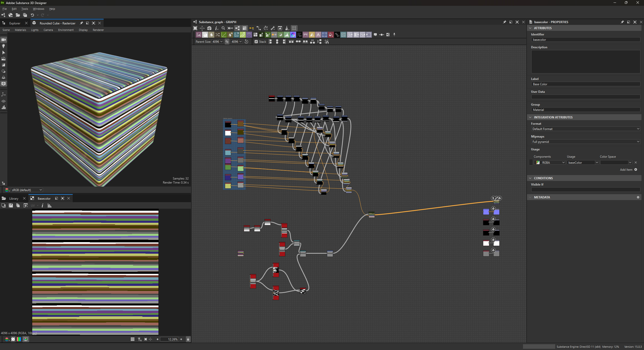The height and width of the screenshot is (350, 644).
Task: Toggle the 2D view zoom lock
Action: [x=188, y=339]
